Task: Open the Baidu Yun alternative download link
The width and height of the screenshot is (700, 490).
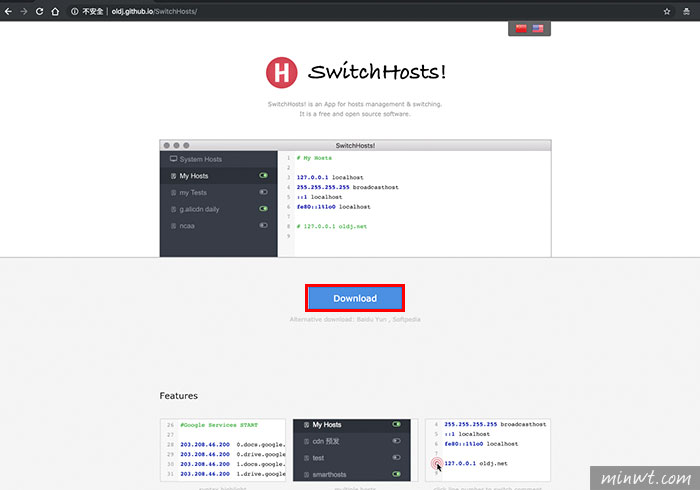Action: pos(371,320)
